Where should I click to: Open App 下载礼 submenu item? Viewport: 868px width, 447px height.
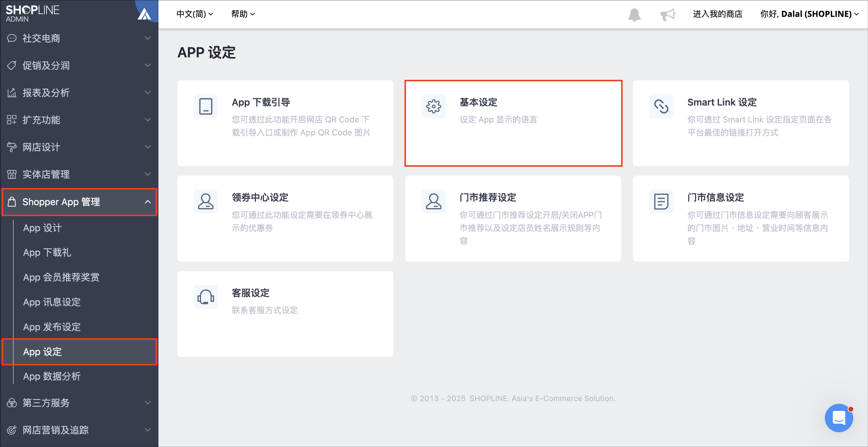point(47,253)
